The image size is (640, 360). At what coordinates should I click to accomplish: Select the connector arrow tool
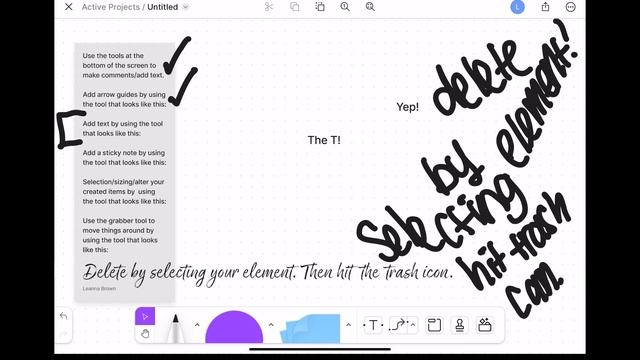pos(398,325)
